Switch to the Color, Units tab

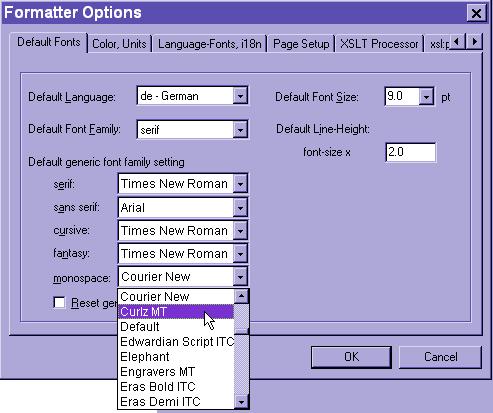119,44
